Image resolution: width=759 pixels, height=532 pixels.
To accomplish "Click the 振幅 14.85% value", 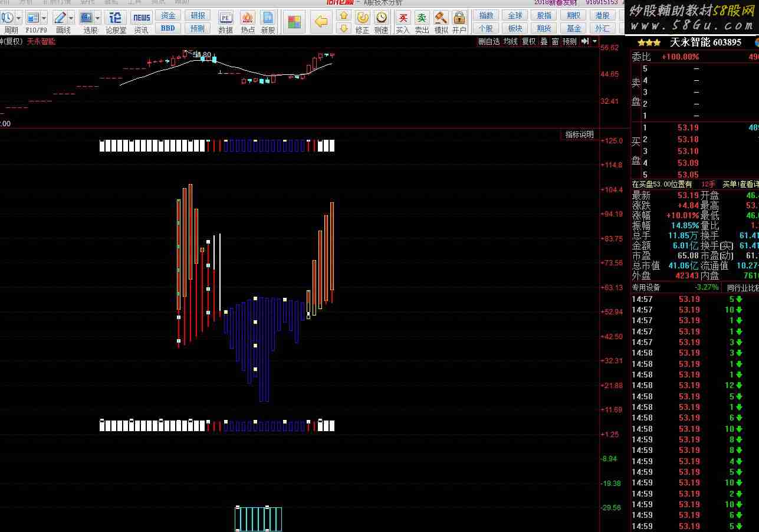I will coord(685,226).
